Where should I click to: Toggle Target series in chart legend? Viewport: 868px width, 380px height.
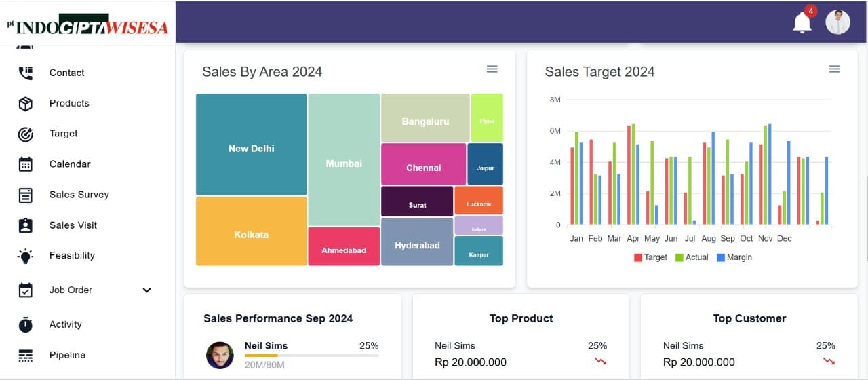click(x=650, y=257)
